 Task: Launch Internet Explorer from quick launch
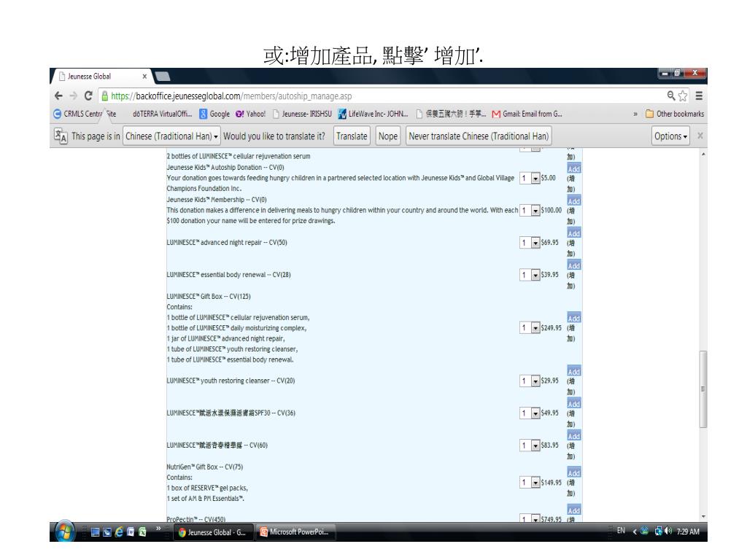click(119, 532)
